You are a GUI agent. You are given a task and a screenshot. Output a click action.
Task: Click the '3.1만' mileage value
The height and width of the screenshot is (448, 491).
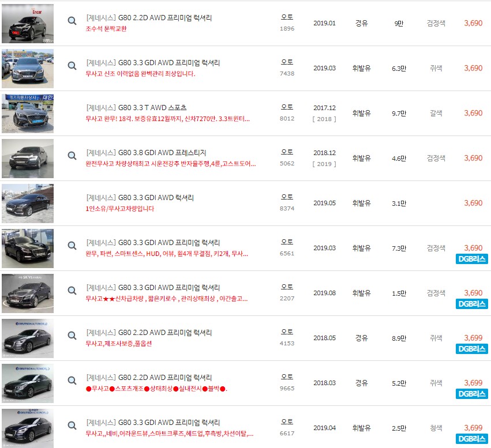399,204
